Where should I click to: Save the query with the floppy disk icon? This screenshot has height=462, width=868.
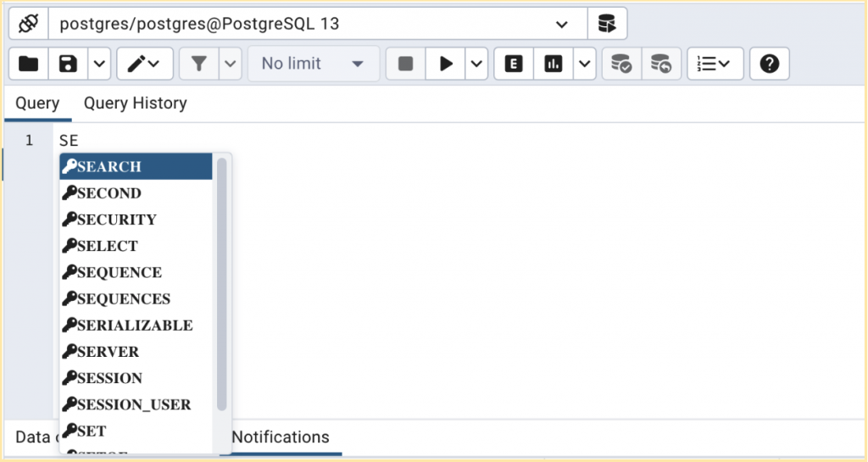68,64
